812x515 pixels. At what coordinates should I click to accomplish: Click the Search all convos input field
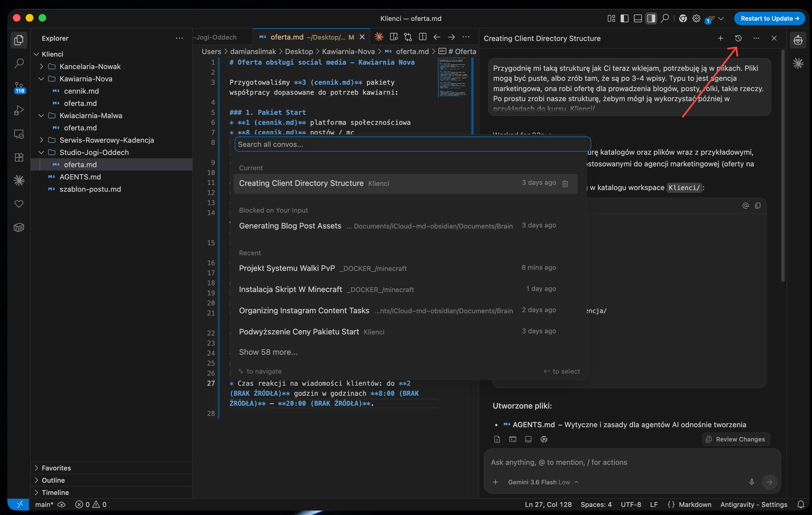pos(412,144)
